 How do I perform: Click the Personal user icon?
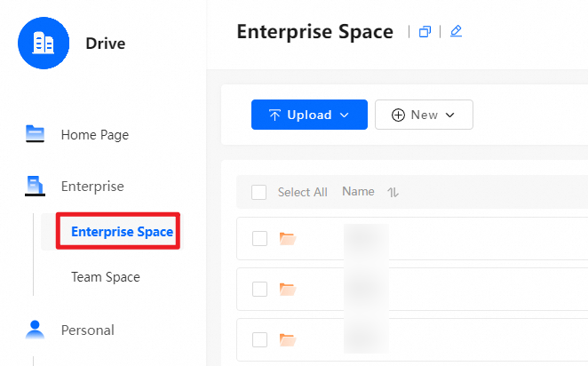pos(36,330)
